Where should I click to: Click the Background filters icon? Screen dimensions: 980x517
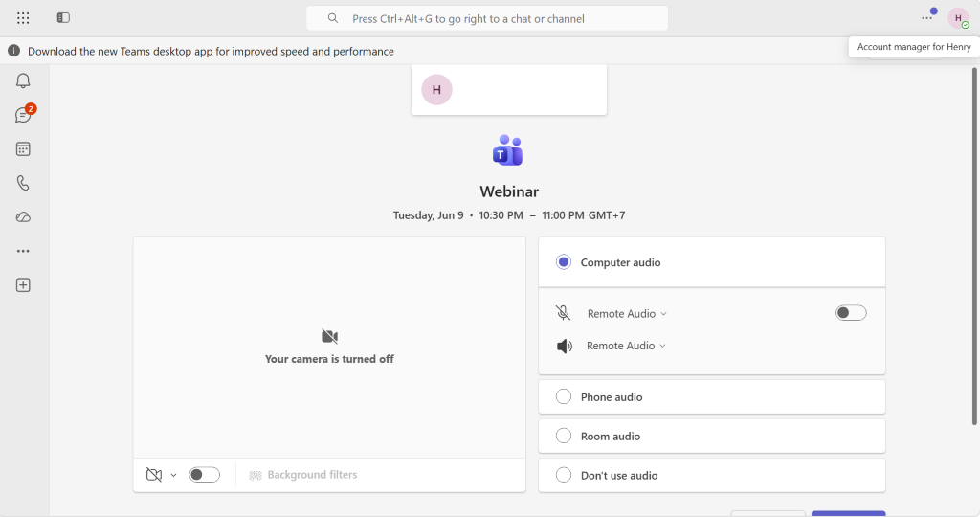click(255, 475)
